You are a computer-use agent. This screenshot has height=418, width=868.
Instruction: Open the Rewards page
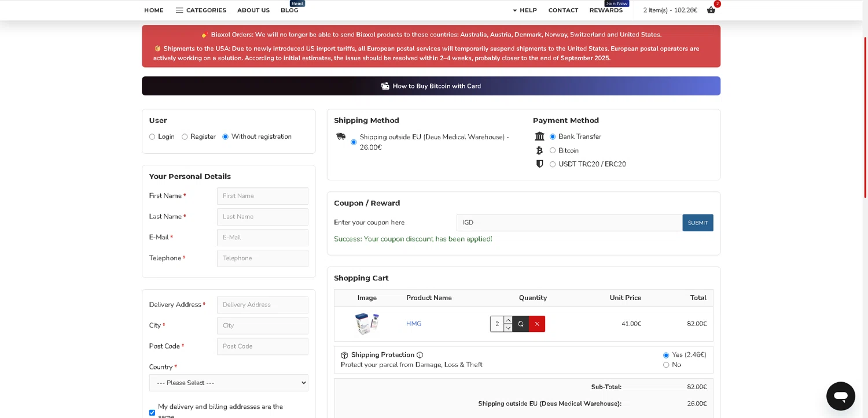(606, 10)
